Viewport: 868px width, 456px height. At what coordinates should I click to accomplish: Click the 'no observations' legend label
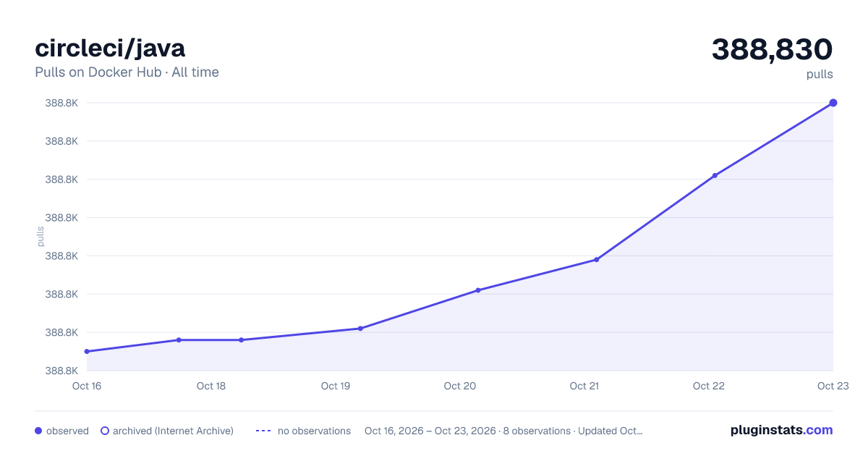(x=314, y=431)
